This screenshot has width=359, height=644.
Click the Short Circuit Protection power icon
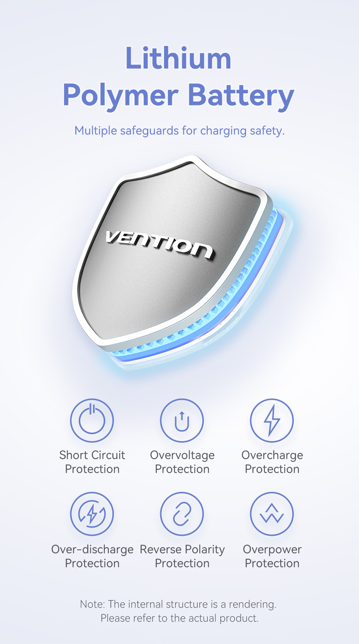(92, 420)
